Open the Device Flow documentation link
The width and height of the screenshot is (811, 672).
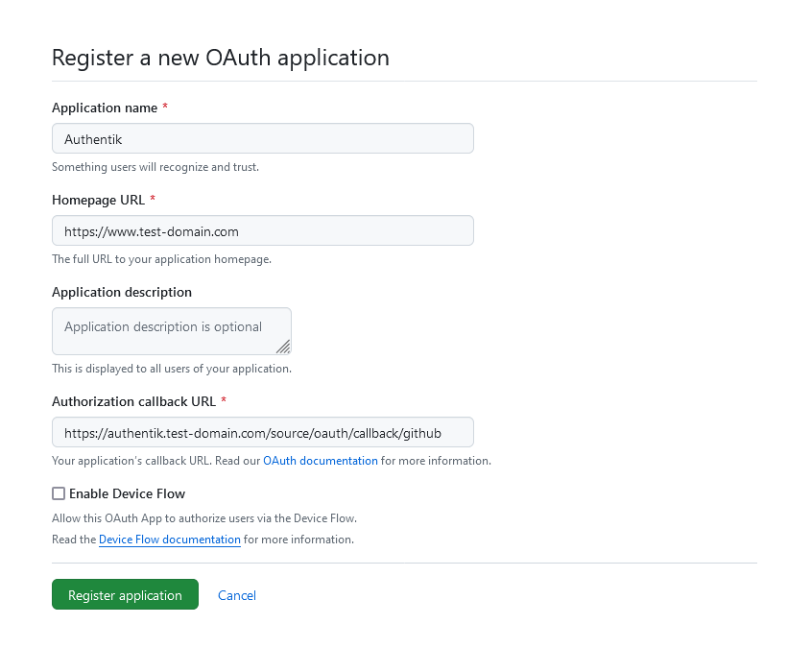tap(170, 540)
